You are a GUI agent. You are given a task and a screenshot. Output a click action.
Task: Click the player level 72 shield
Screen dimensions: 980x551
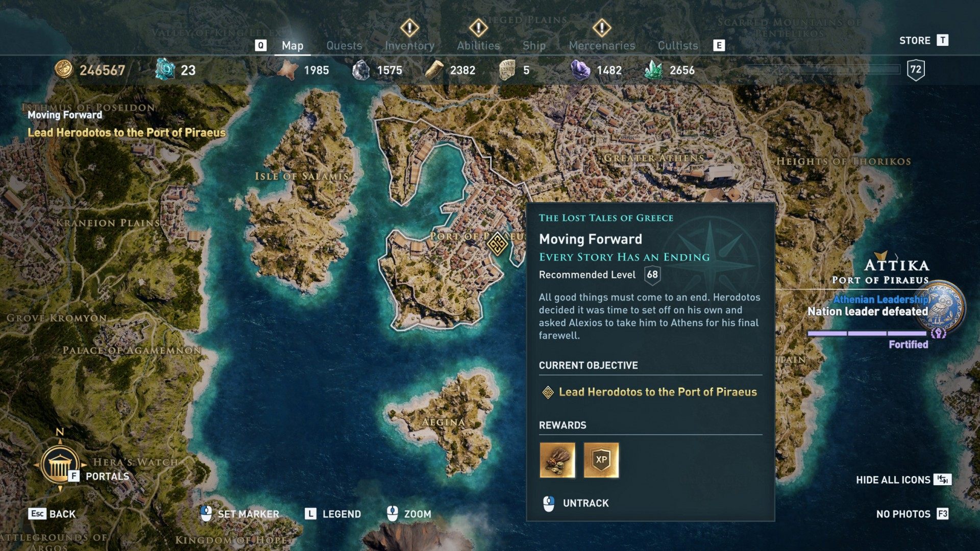point(916,70)
